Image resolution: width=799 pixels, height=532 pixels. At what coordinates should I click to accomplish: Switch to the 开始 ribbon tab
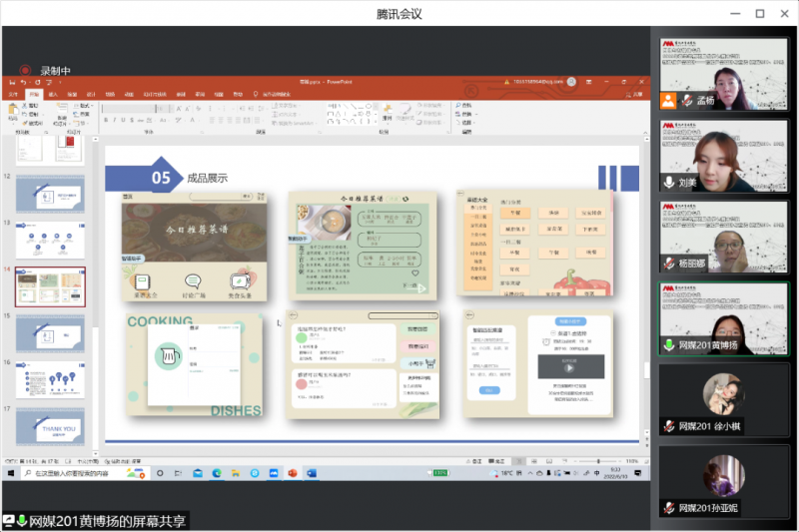point(34,95)
